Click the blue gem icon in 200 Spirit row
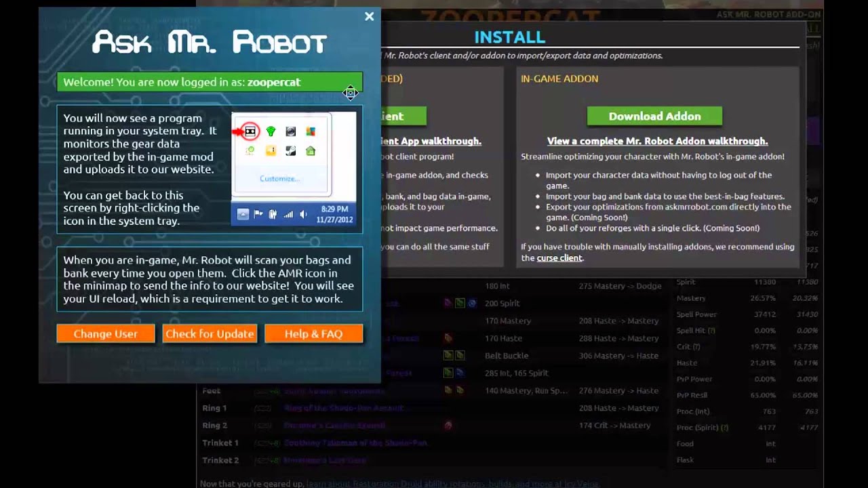Viewport: 868px width, 488px height. (472, 303)
